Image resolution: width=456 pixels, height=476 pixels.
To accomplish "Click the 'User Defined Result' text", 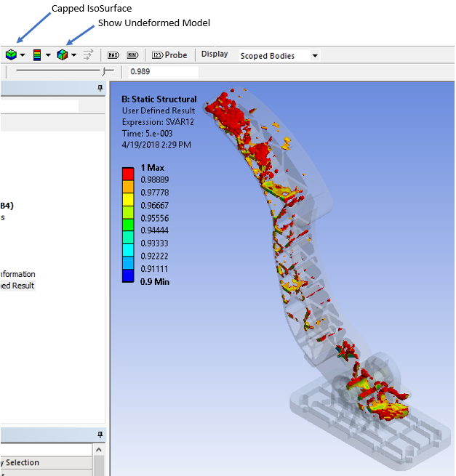I will pos(159,110).
